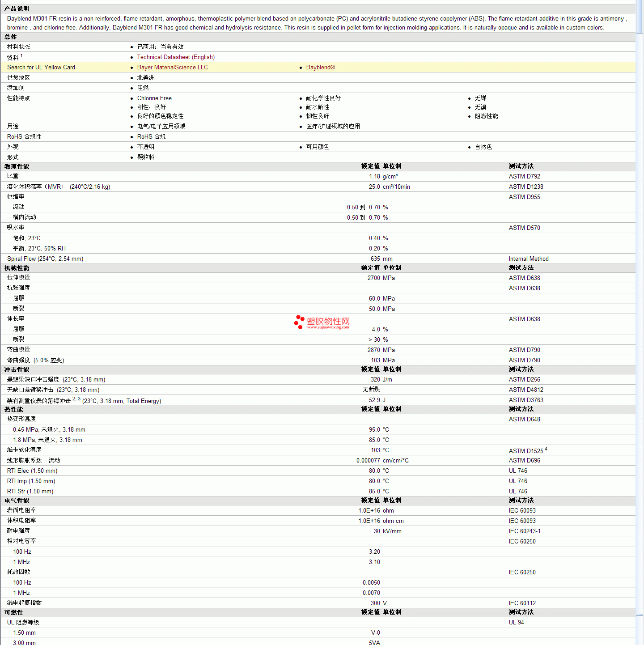Select the notched Izod value '320'
The width and height of the screenshot is (644, 645).
click(375, 380)
